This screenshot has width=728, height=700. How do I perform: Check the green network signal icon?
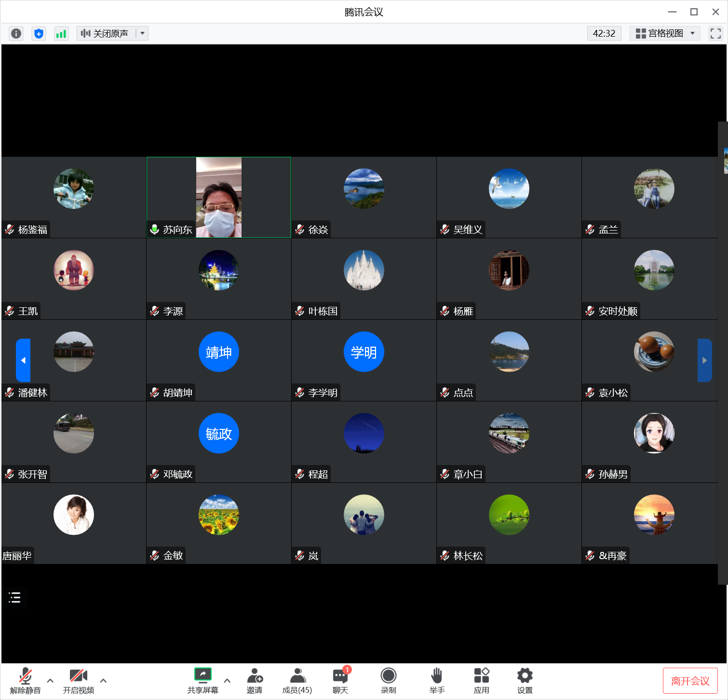(x=61, y=33)
